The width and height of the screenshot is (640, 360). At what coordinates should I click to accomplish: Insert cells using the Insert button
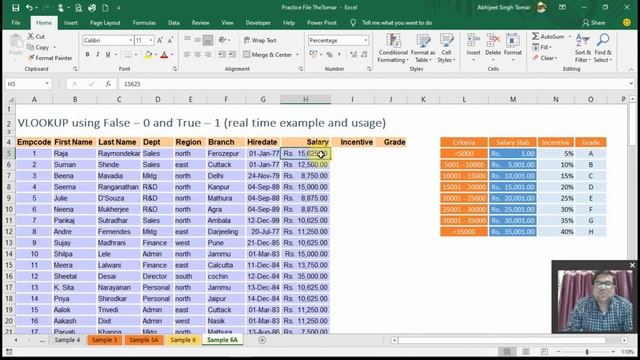coord(473,48)
